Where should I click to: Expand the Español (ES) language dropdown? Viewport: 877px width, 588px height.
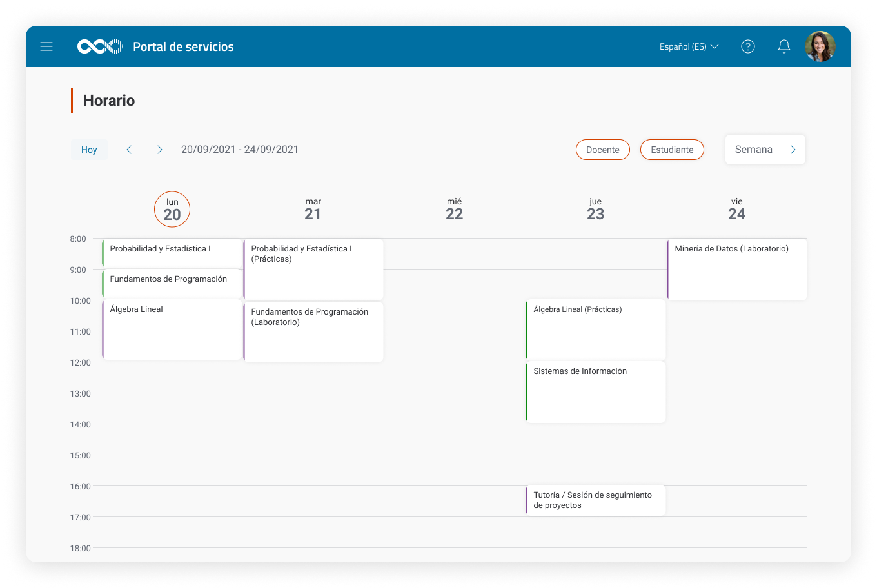[689, 46]
